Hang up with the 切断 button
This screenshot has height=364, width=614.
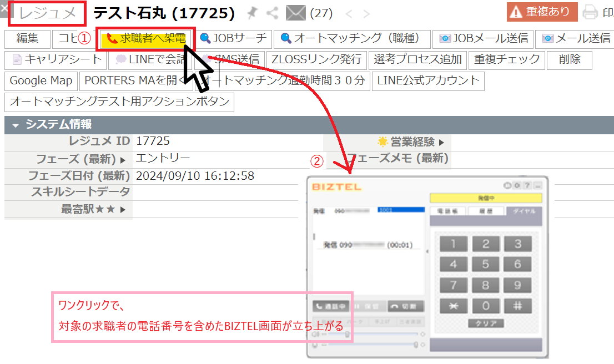pos(406,306)
